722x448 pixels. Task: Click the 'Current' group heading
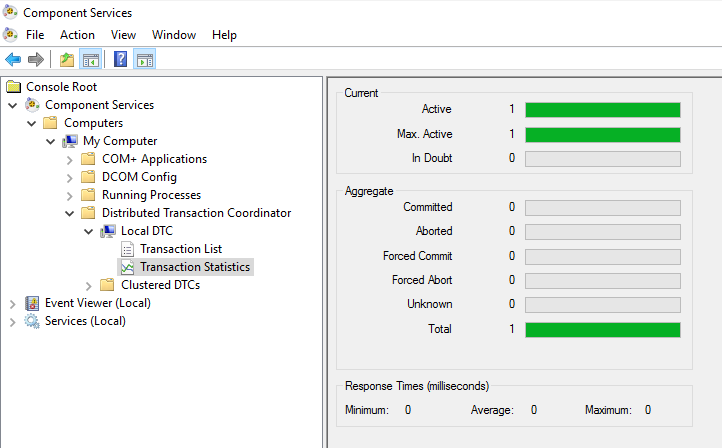361,93
